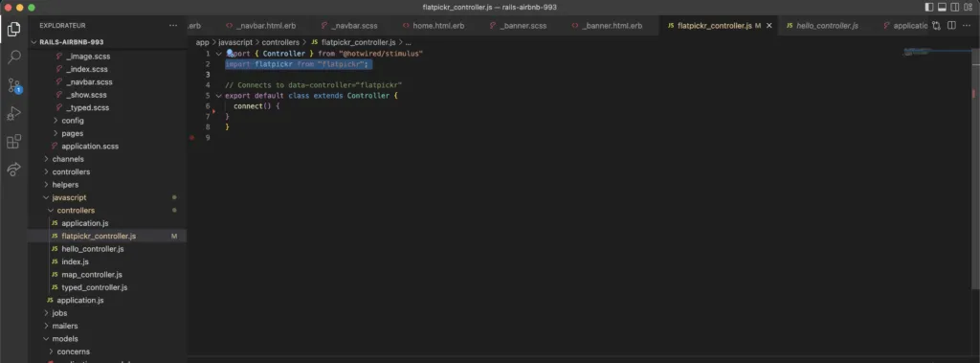
Task: Open application.js below the controllers folder
Action: [80, 301]
